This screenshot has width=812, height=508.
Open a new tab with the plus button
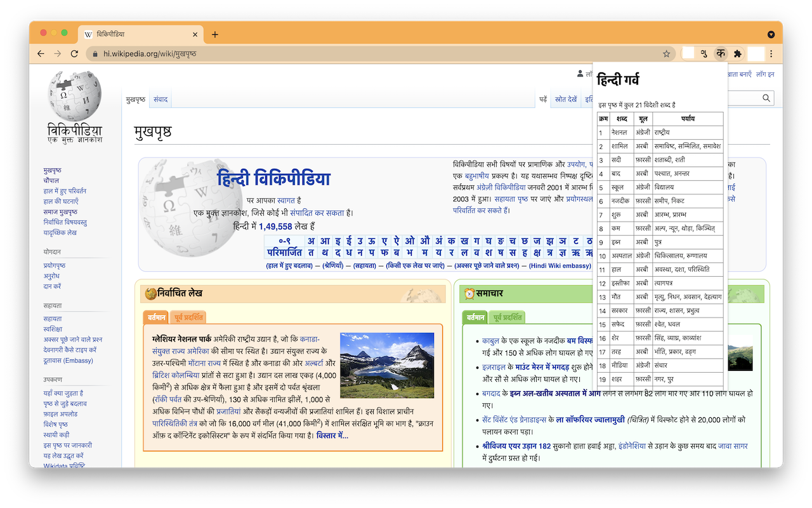(215, 34)
